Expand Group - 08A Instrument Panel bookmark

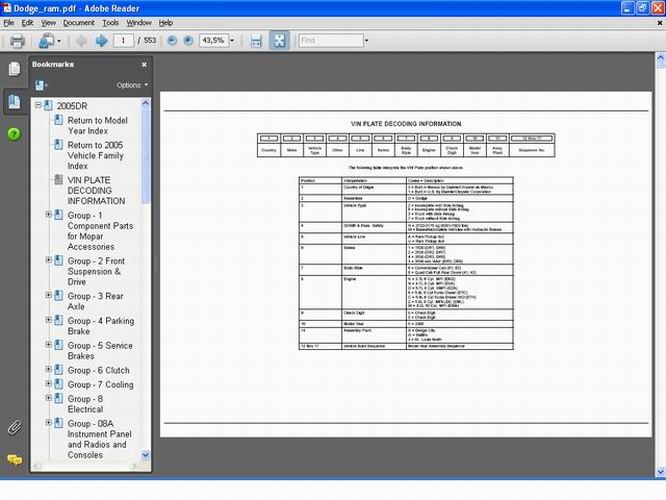(48, 422)
